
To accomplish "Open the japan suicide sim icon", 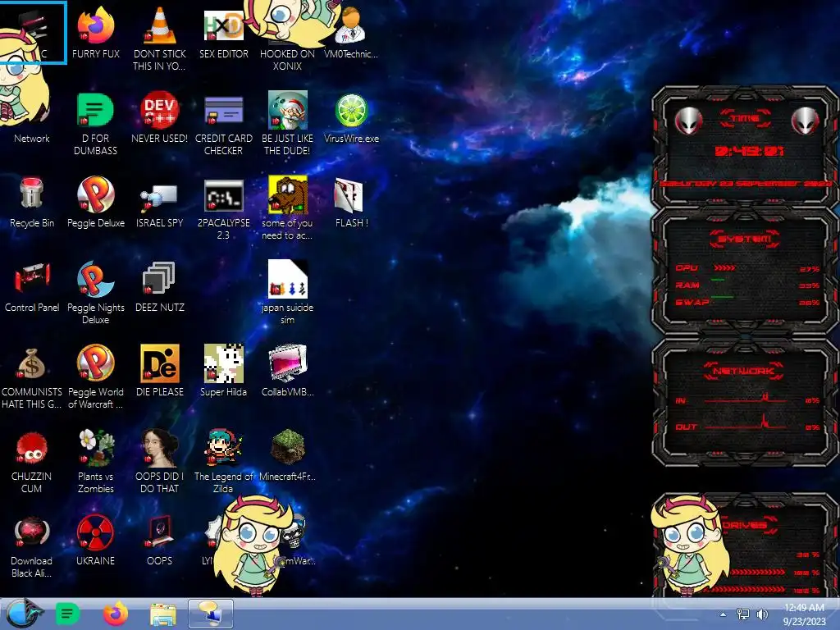I will point(287,293).
